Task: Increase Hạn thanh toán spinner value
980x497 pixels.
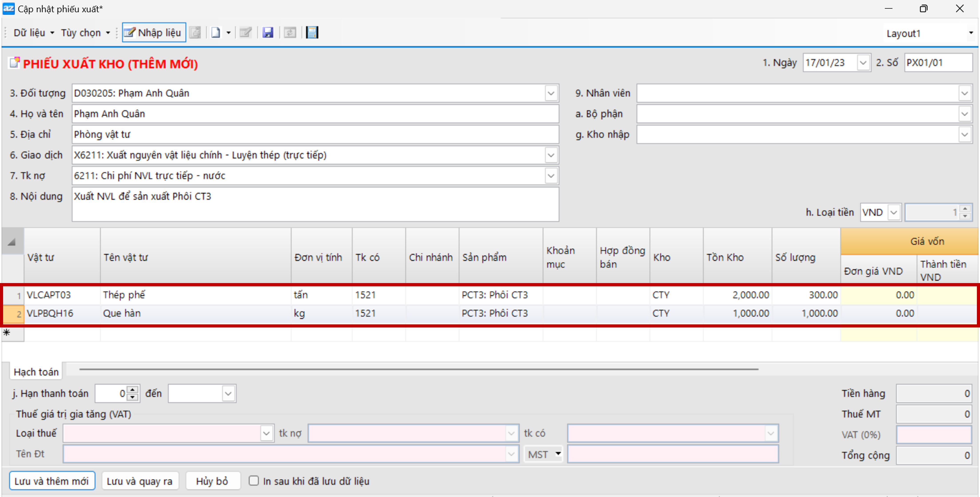Action: tap(132, 390)
